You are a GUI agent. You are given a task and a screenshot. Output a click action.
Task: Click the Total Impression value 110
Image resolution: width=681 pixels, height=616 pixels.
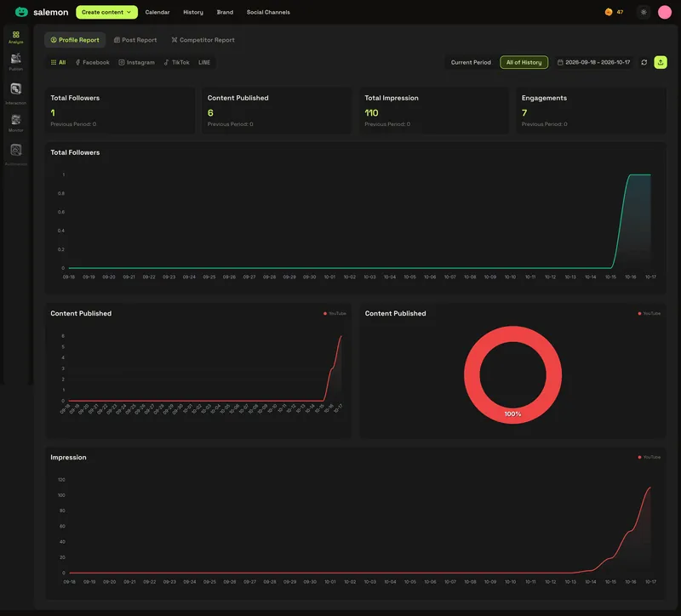coord(371,113)
